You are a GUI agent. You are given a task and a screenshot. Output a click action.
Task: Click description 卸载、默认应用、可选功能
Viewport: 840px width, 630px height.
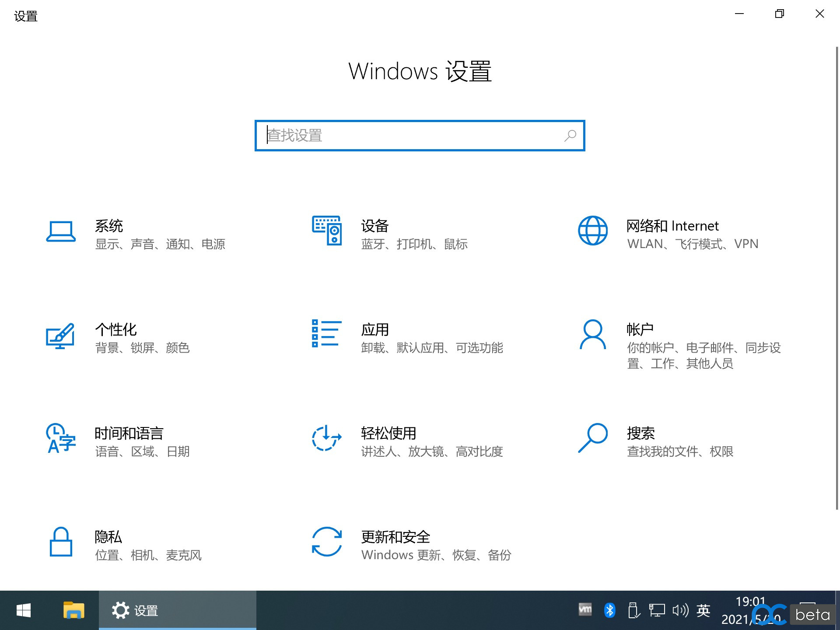coord(432,348)
